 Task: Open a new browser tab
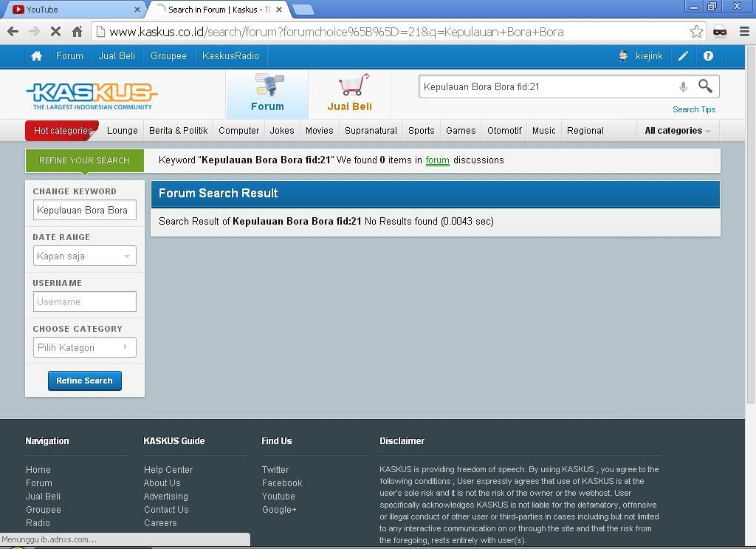303,9
